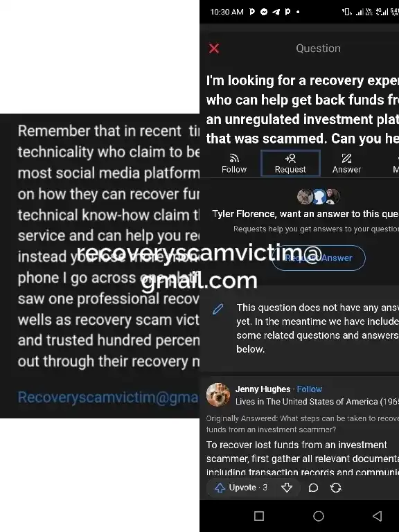Tap the Telegram notification icon in status bar

click(276, 12)
